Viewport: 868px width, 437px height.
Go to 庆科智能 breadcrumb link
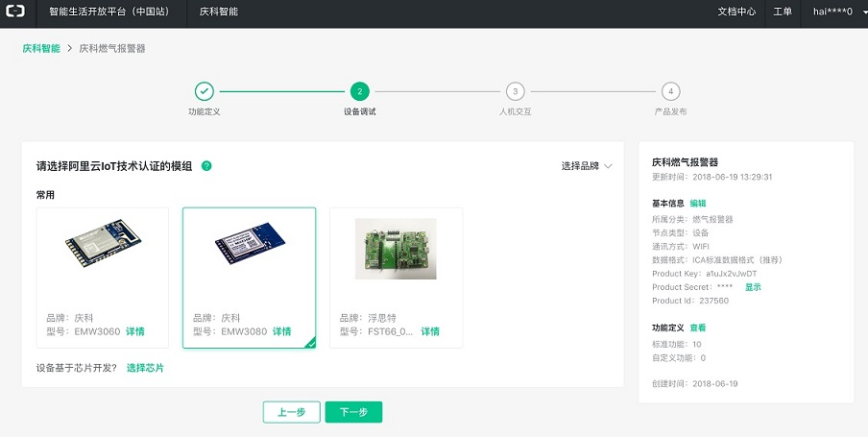point(41,49)
